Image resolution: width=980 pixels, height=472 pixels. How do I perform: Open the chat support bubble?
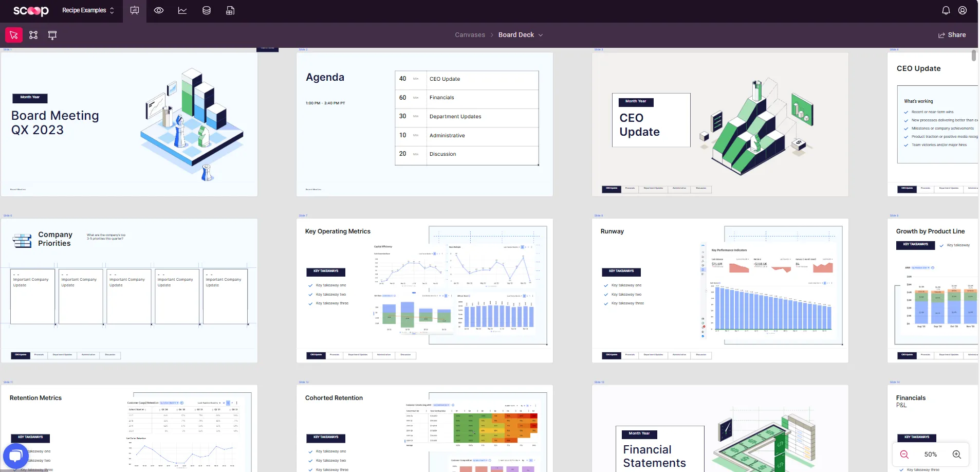pos(16,456)
